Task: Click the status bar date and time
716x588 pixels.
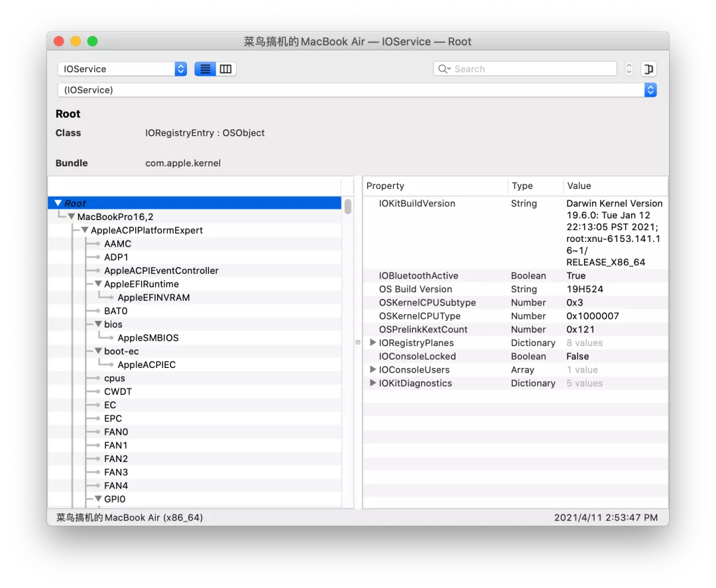Action: click(x=606, y=518)
